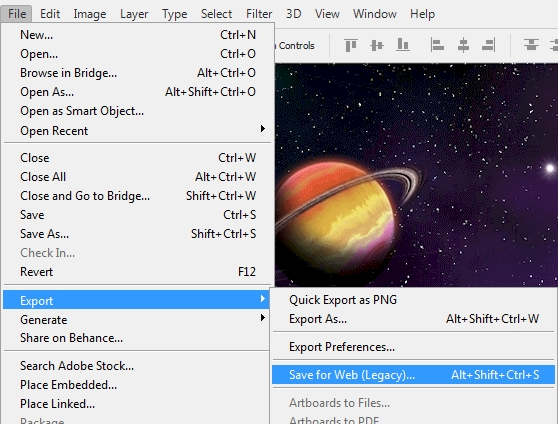Expand the Export submenu arrow

(x=263, y=299)
